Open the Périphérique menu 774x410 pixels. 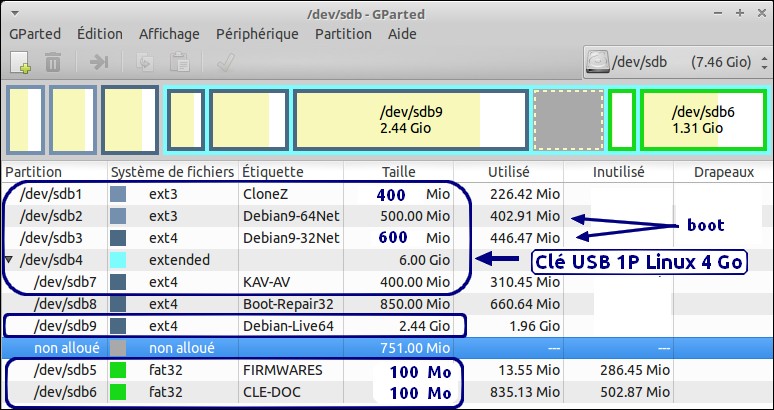257,33
